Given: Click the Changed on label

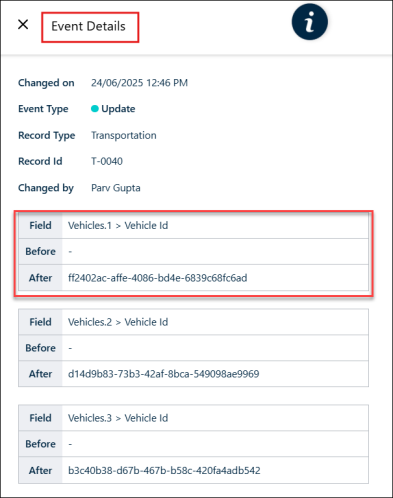Looking at the screenshot, I should (x=46, y=83).
